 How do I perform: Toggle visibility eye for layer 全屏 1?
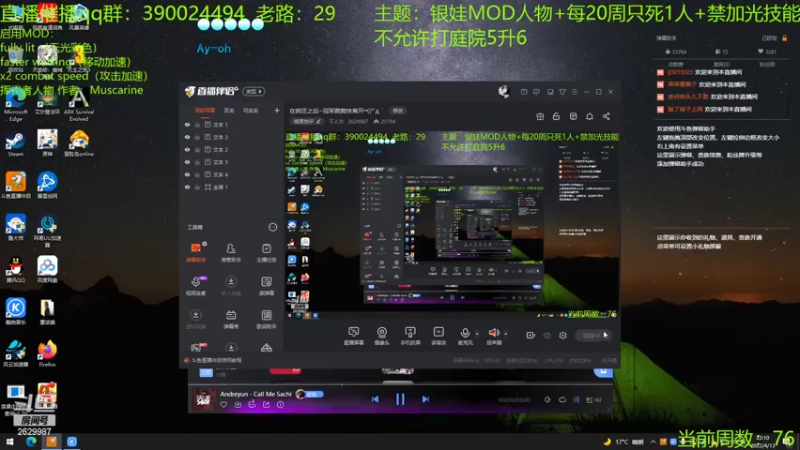tap(187, 187)
